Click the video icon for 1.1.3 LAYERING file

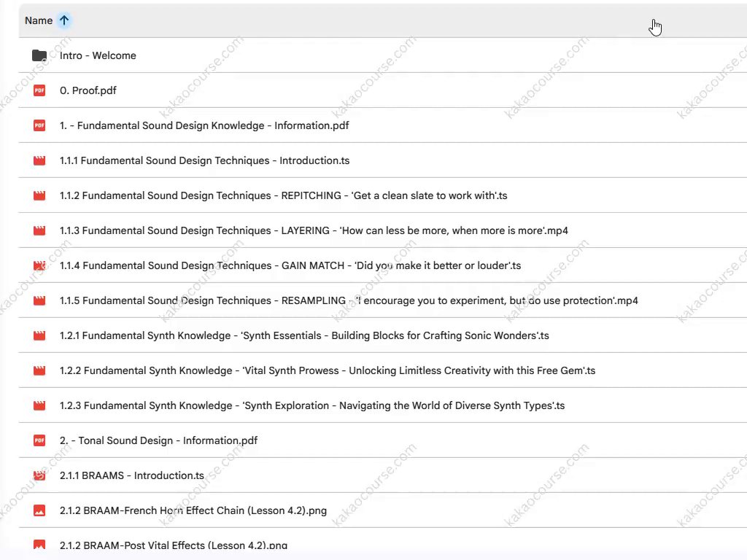tap(39, 230)
